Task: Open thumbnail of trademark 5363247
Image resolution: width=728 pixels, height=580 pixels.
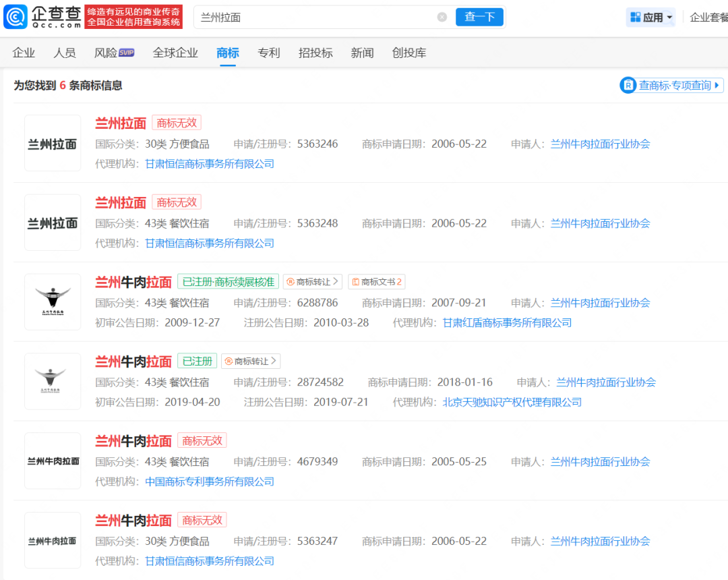Action: (53, 540)
